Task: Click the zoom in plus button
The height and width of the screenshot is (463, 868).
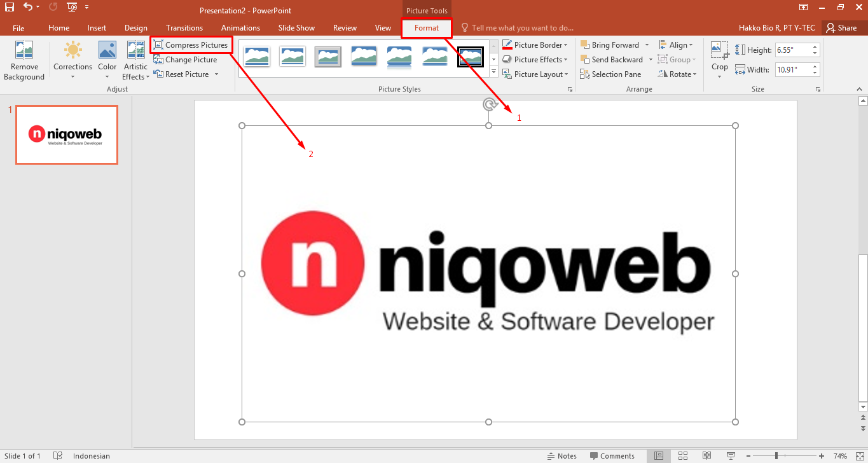Action: [x=822, y=456]
